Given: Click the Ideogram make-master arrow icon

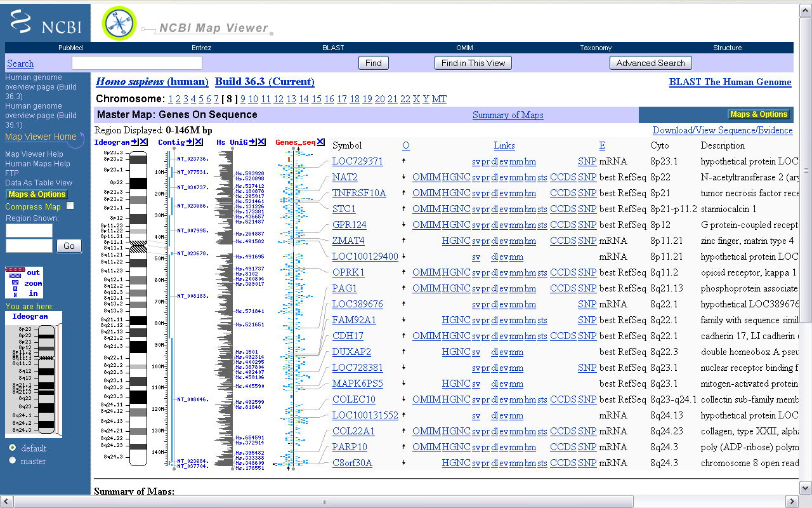Looking at the screenshot, I should [135, 142].
